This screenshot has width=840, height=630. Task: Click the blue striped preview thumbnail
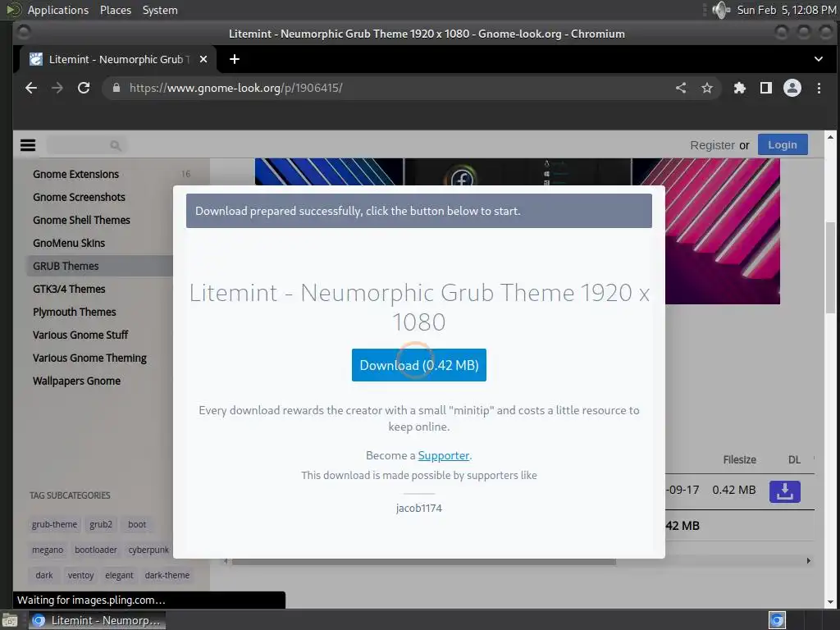pyautogui.click(x=329, y=171)
